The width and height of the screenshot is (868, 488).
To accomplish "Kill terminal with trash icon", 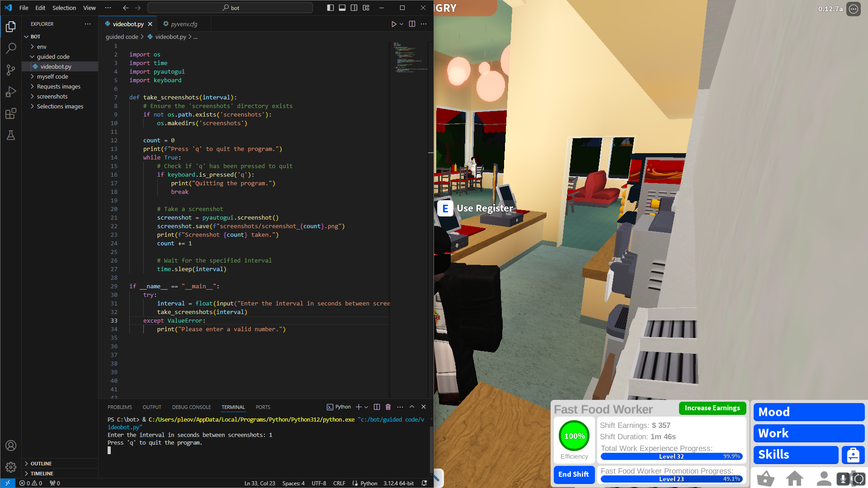I will point(388,407).
